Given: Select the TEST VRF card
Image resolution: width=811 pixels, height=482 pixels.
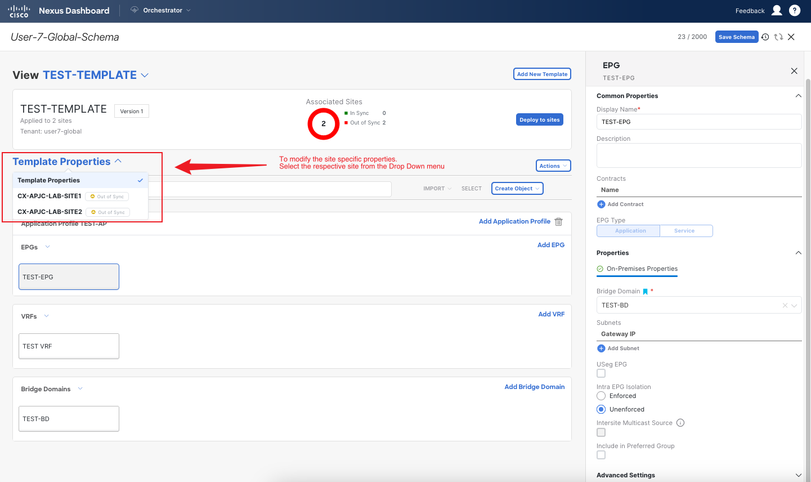Looking at the screenshot, I should click(x=69, y=346).
